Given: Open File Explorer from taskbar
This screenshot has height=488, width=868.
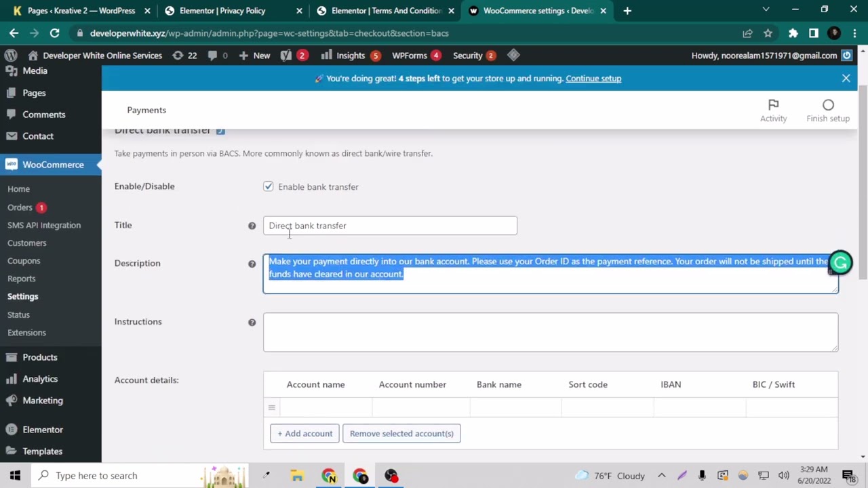Looking at the screenshot, I should click(297, 476).
